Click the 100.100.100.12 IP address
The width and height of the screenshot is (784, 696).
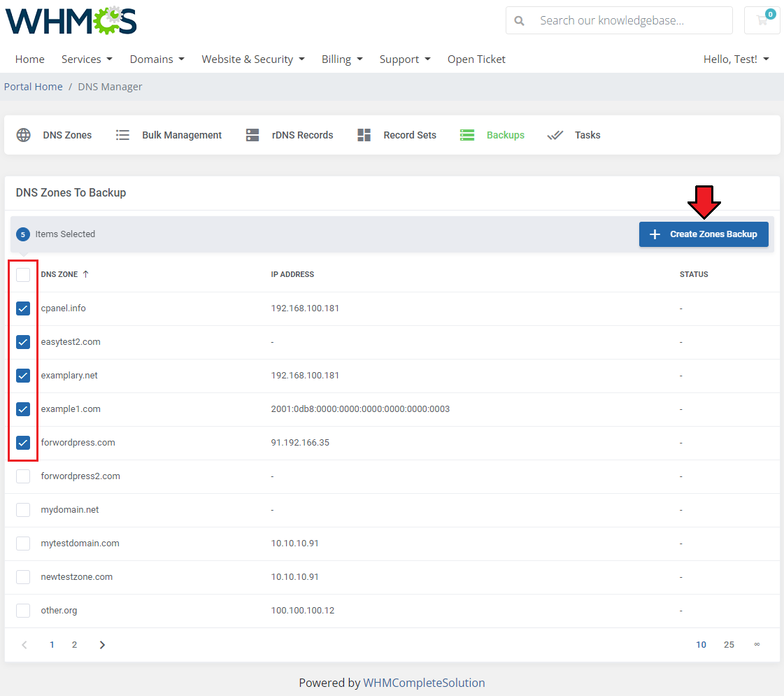[303, 610]
